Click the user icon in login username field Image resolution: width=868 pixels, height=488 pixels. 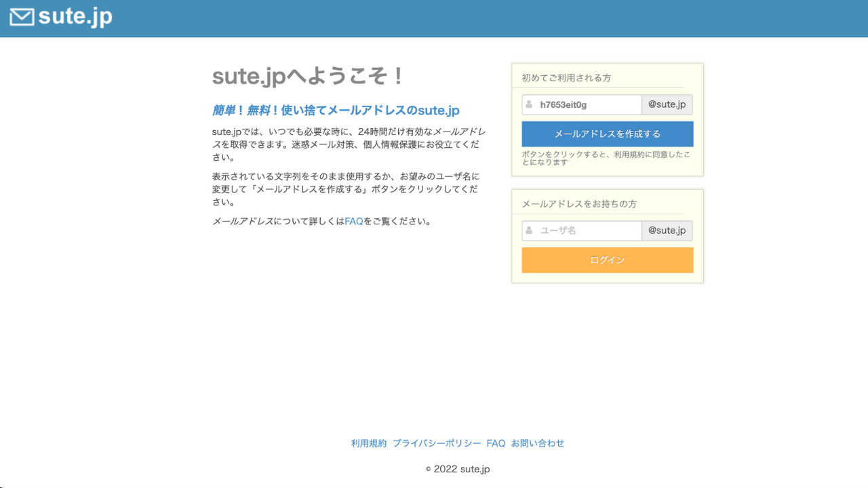(529, 230)
